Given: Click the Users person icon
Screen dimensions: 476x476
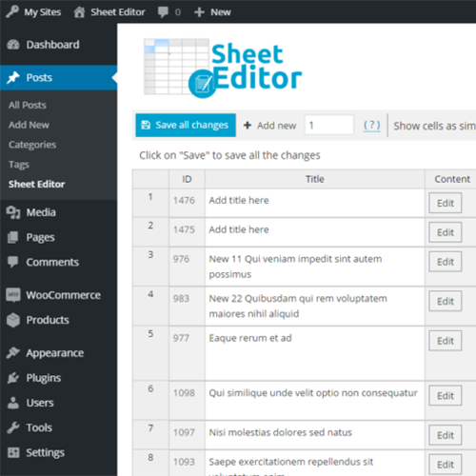Looking at the screenshot, I should tap(13, 403).
